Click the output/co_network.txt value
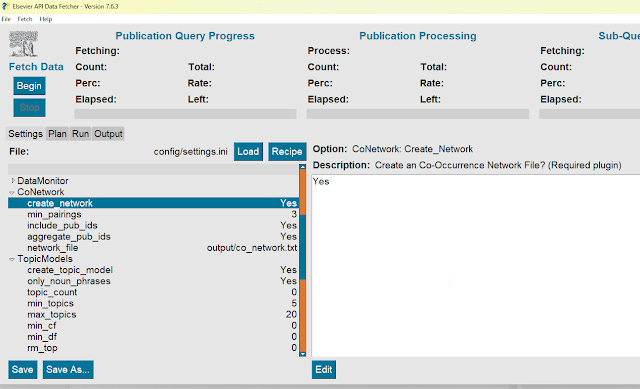640x389 pixels. click(x=252, y=248)
